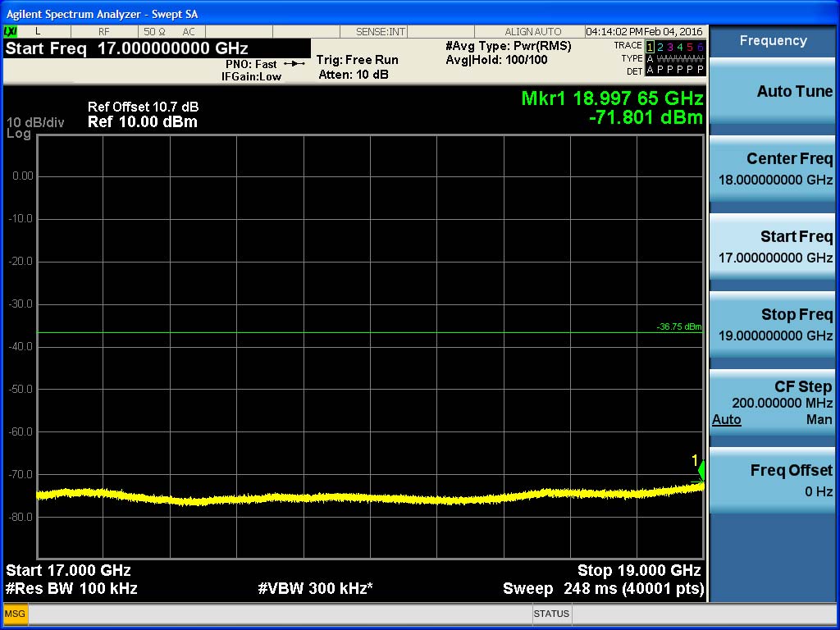840x630 pixels.
Task: Click the AC coupling indicator
Action: [x=189, y=32]
